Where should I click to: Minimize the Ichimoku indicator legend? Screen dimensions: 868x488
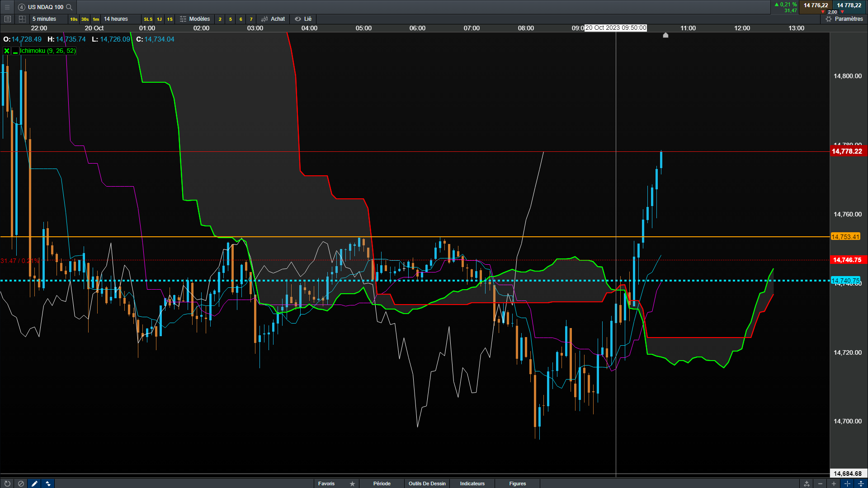[x=15, y=52]
